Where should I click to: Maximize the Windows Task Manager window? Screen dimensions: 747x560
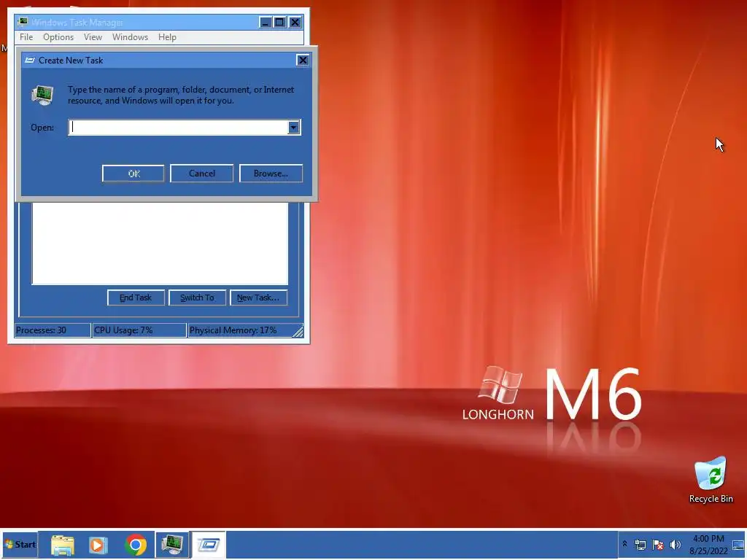pos(279,23)
